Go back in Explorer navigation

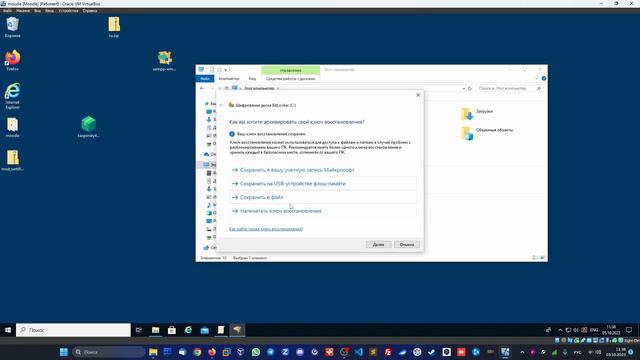202,88
